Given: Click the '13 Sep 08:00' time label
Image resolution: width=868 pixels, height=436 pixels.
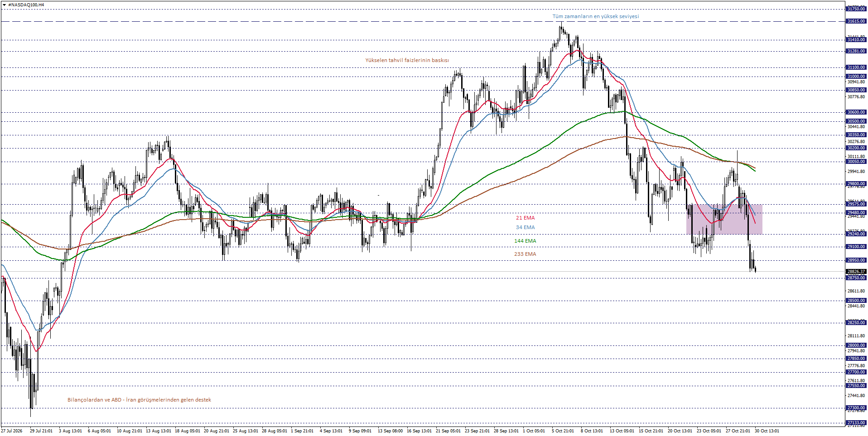Looking at the screenshot, I should click(x=391, y=431).
